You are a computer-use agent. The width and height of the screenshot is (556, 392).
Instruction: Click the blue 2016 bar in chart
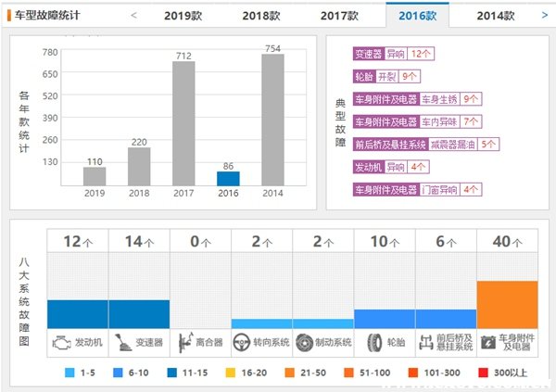pyautogui.click(x=228, y=177)
